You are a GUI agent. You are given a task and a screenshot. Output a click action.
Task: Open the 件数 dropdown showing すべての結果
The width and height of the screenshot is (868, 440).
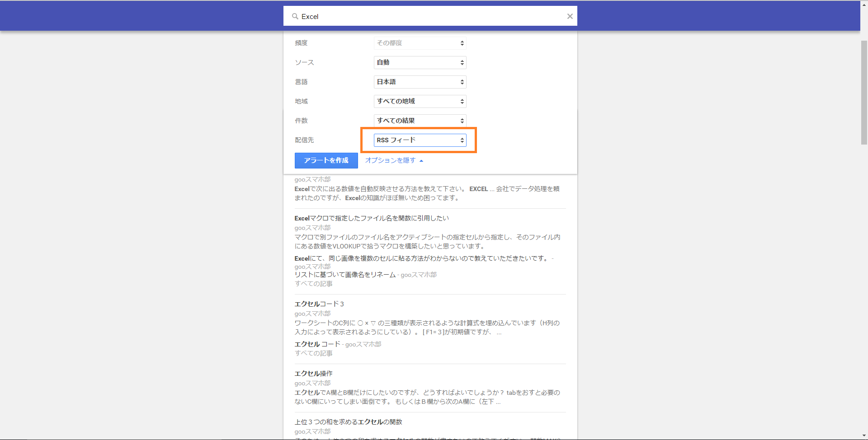point(420,121)
